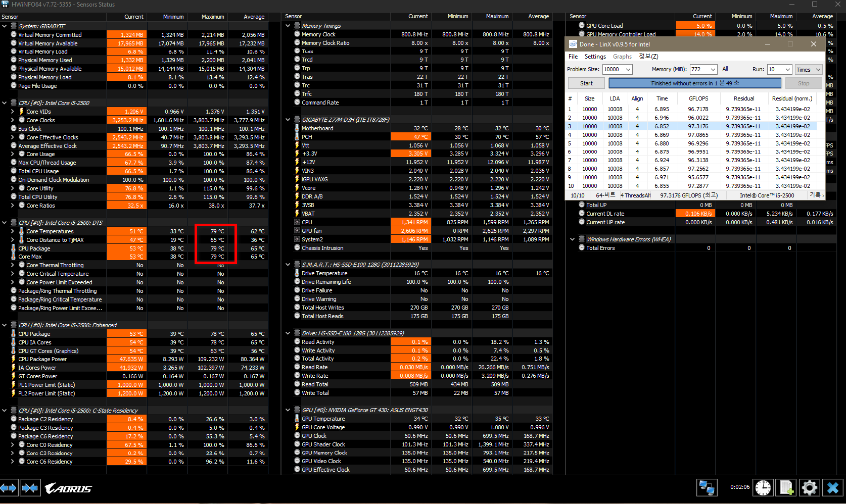Click the lightning icon beside Core VIDs

[x=22, y=112]
